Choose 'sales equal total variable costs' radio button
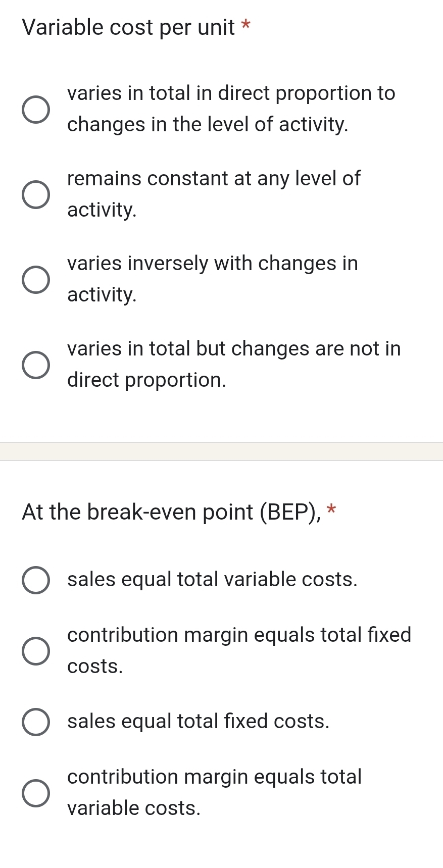Image resolution: width=443 pixels, height=868 pixels. pyautogui.click(x=36, y=580)
